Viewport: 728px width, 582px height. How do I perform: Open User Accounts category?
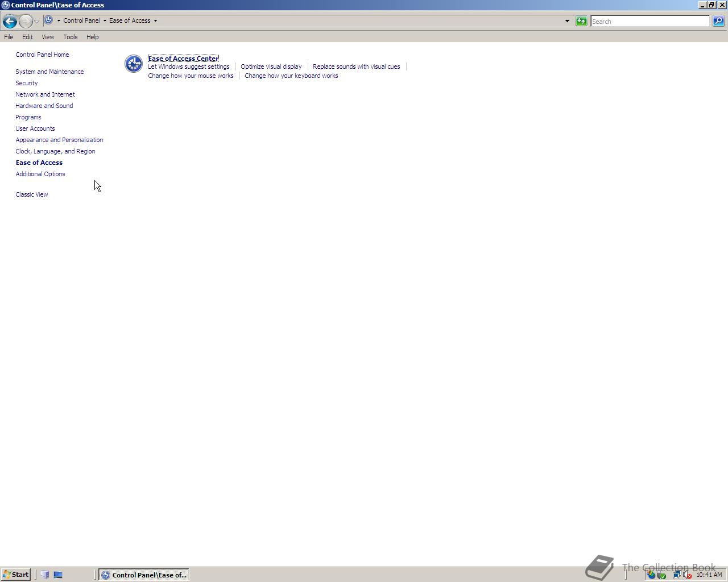(x=35, y=128)
